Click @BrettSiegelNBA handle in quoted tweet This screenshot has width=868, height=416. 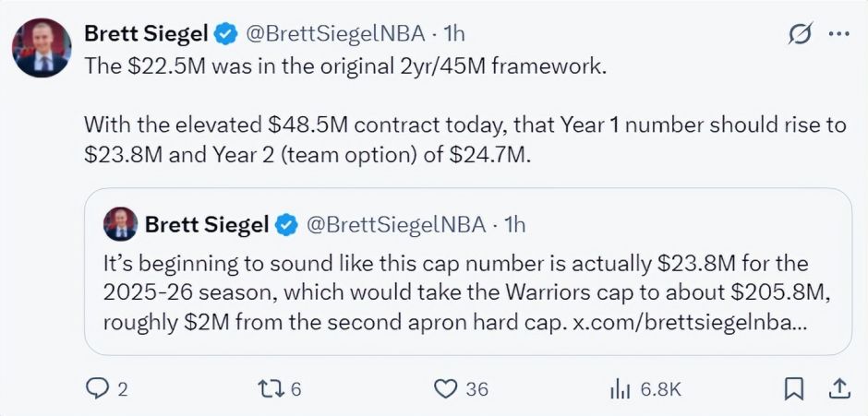click(x=397, y=223)
